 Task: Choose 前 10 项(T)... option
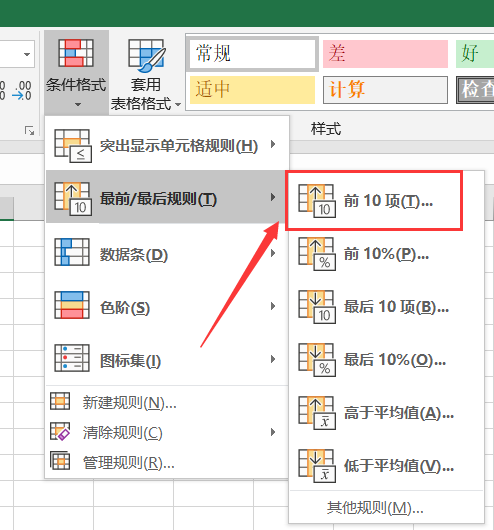(387, 201)
